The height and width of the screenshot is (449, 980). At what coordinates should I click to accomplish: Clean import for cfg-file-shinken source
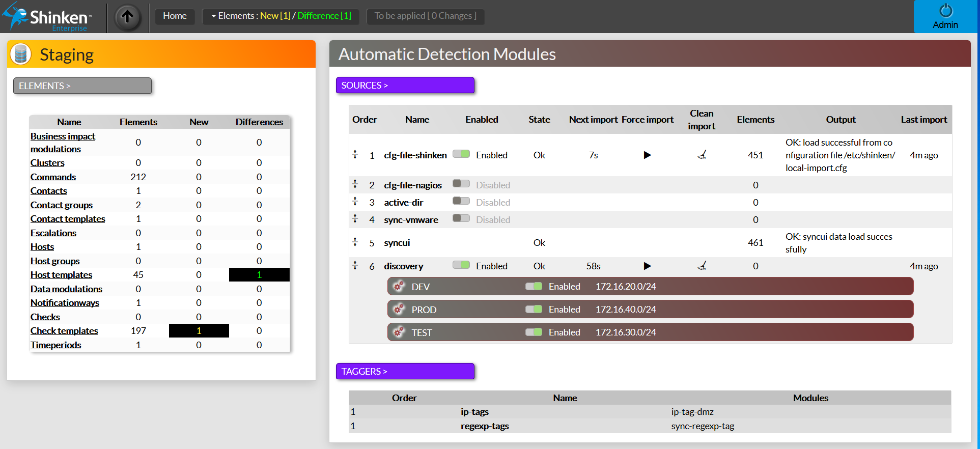(x=702, y=155)
